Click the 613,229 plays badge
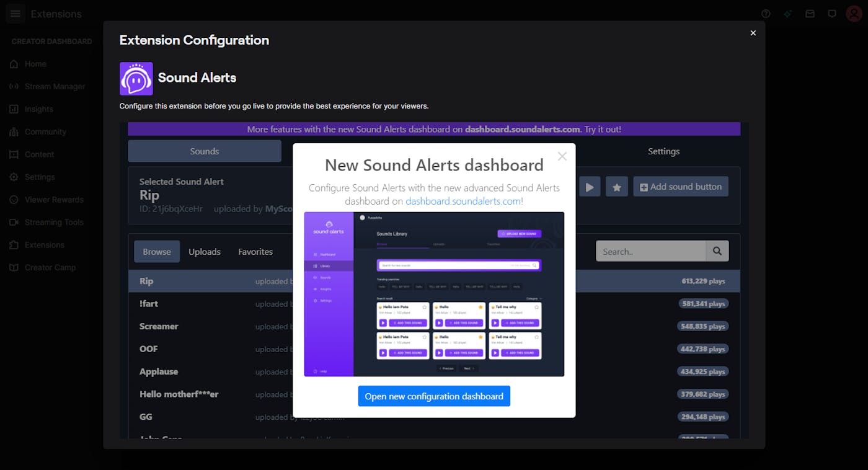The height and width of the screenshot is (470, 868). (x=703, y=281)
